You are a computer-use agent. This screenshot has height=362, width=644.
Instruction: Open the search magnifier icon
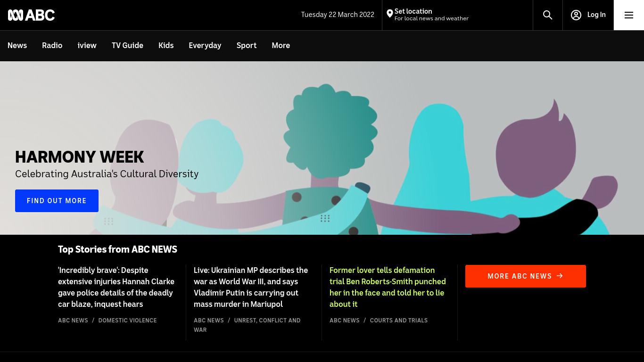point(547,15)
